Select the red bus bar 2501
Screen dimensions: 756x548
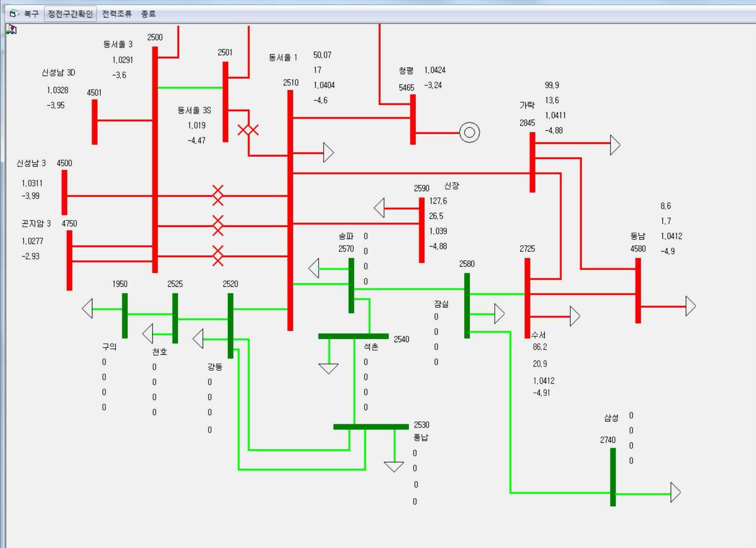click(226, 102)
